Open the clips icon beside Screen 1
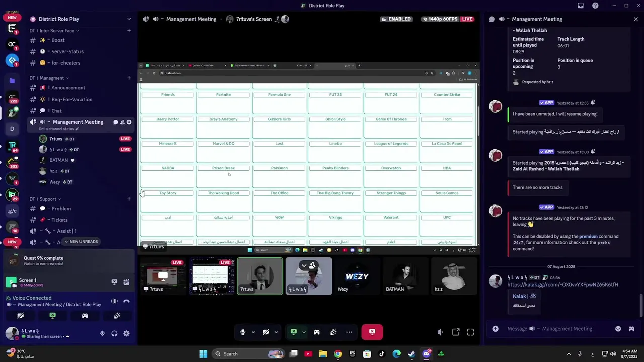The height and width of the screenshot is (362, 644). (126, 282)
